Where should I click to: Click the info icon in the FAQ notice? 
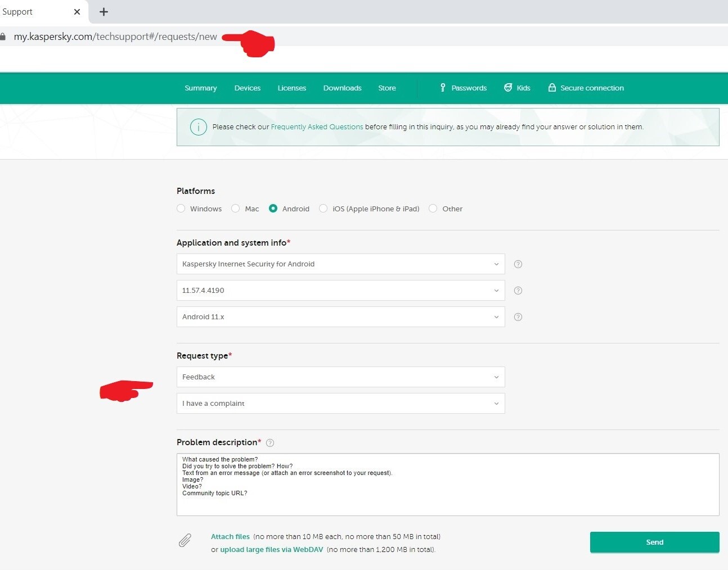coord(198,127)
